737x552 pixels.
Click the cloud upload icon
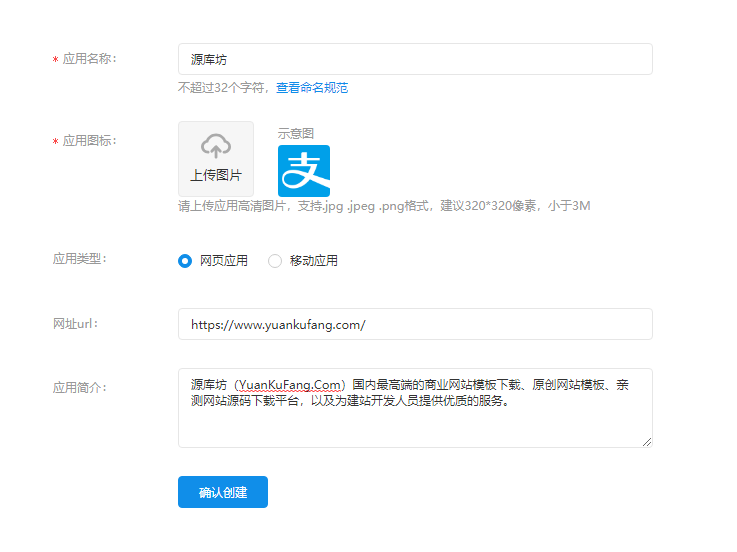coord(216,146)
